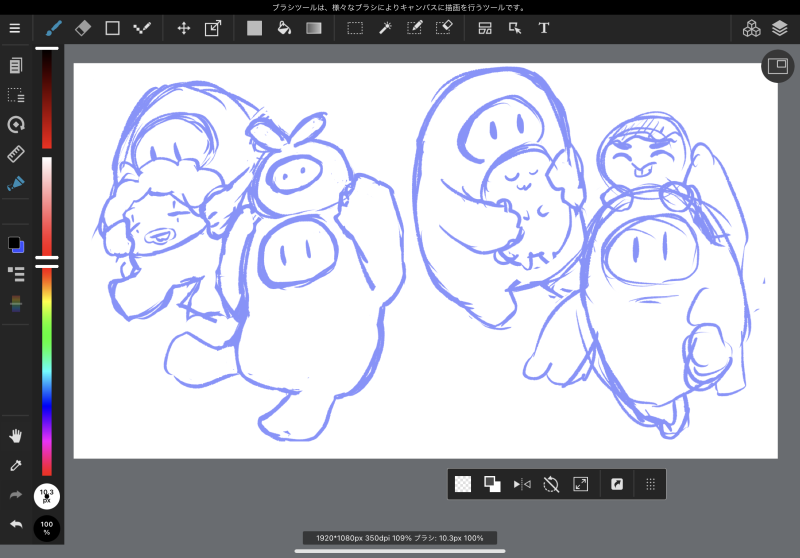Tap the shortcut bar grip dots
The width and height of the screenshot is (800, 558).
(650, 484)
